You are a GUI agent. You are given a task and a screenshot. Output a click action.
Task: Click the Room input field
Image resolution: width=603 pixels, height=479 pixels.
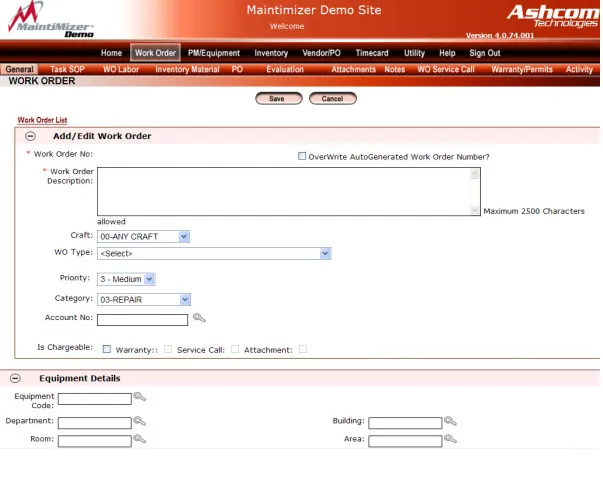(x=95, y=441)
